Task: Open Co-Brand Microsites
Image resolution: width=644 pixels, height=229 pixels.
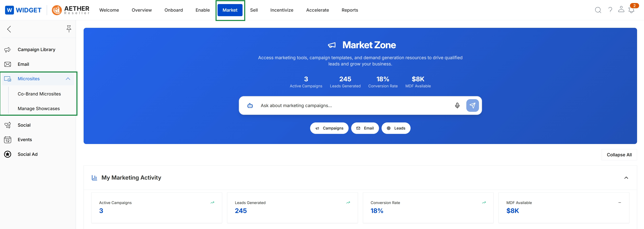Action: coord(39,94)
